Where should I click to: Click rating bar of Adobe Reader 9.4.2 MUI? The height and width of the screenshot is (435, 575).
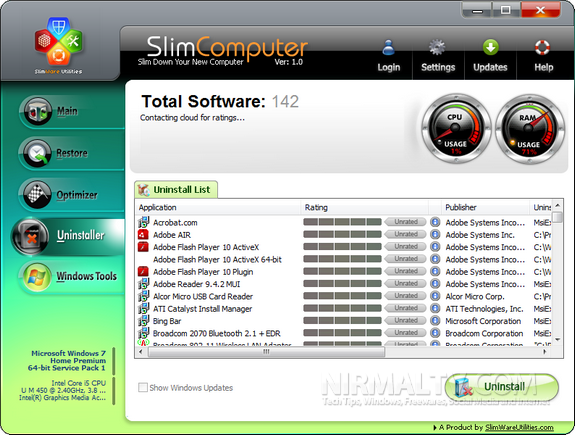pos(342,284)
